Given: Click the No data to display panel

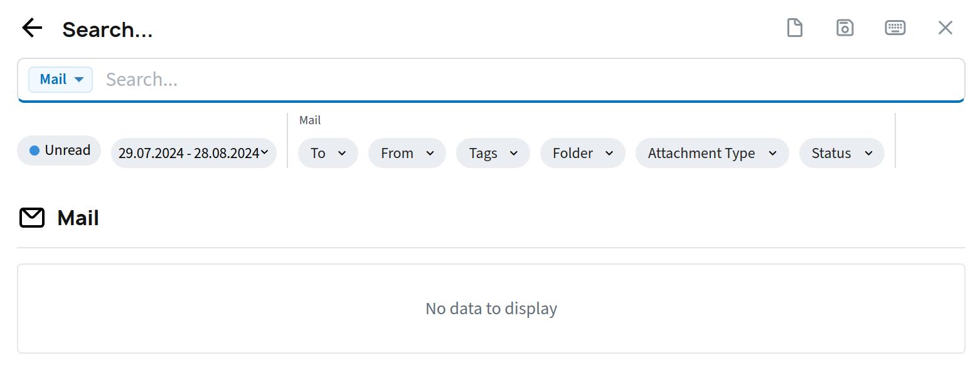Looking at the screenshot, I should coord(491,309).
